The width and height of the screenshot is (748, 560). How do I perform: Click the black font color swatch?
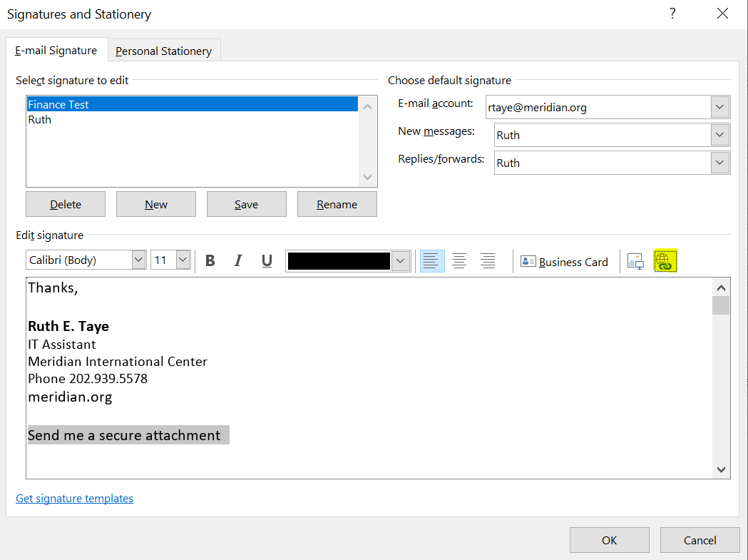339,261
